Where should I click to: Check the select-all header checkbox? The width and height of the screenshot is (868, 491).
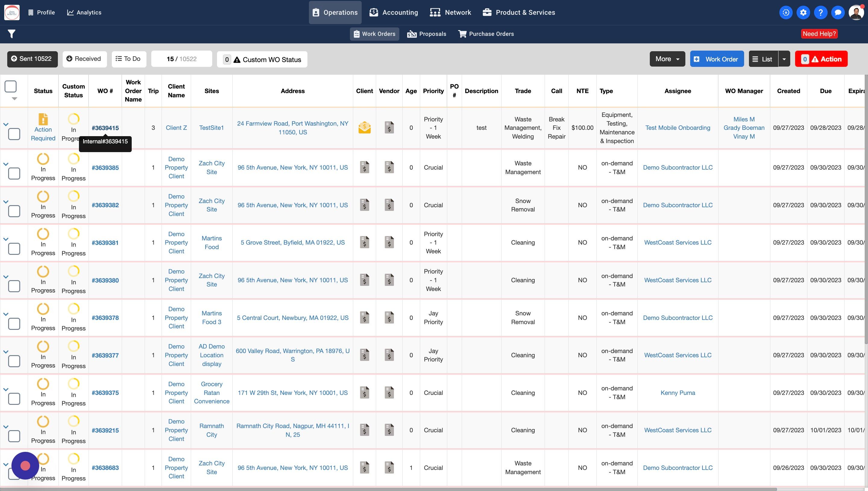pyautogui.click(x=11, y=86)
